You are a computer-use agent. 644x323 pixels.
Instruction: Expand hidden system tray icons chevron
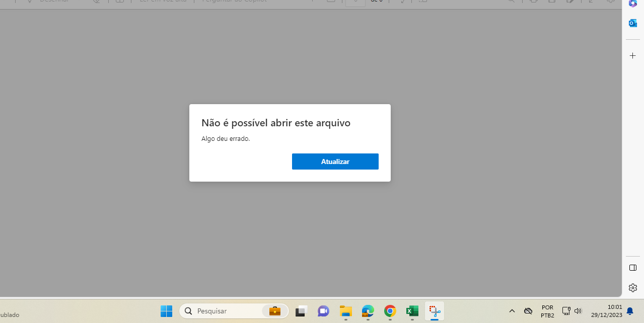click(x=512, y=311)
